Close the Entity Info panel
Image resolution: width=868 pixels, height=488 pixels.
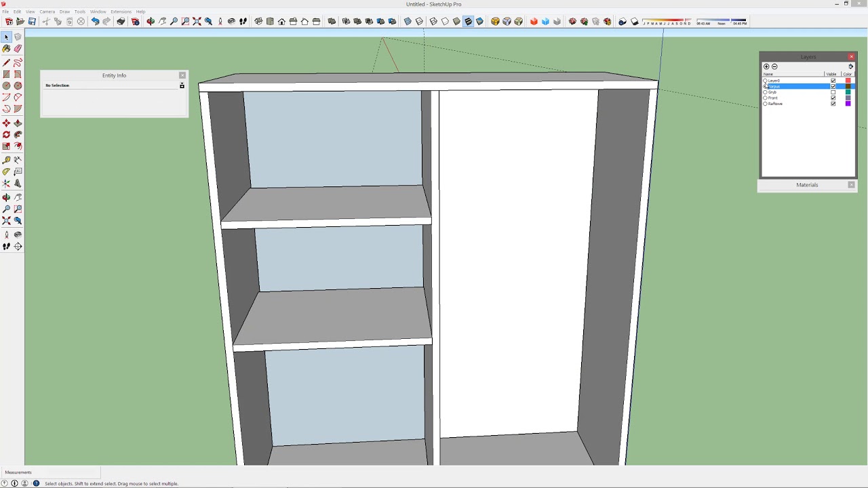[x=182, y=75]
